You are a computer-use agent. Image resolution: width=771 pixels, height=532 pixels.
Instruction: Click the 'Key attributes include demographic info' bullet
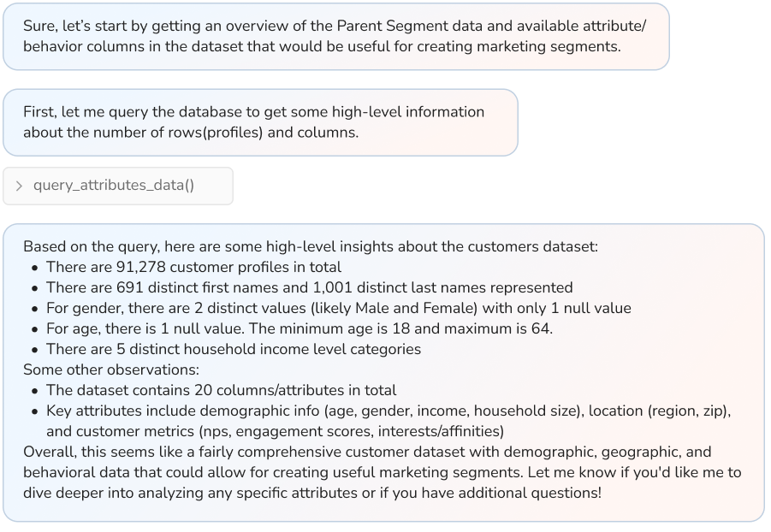388,411
